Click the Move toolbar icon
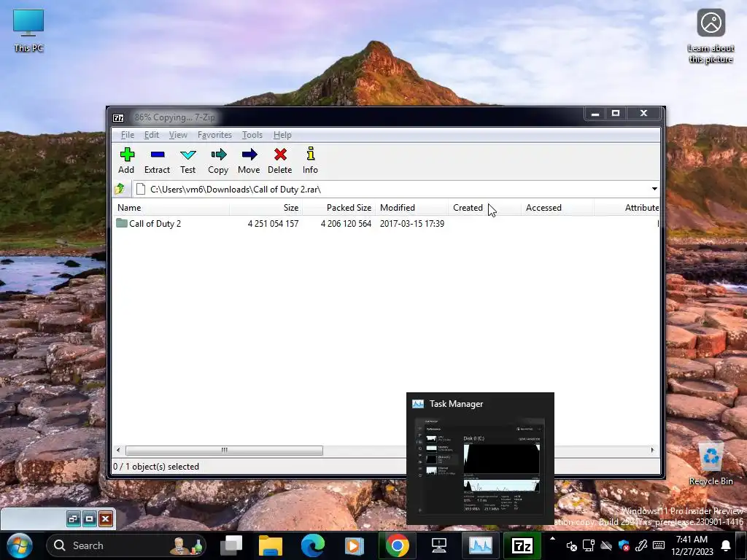747x560 pixels. (249, 155)
